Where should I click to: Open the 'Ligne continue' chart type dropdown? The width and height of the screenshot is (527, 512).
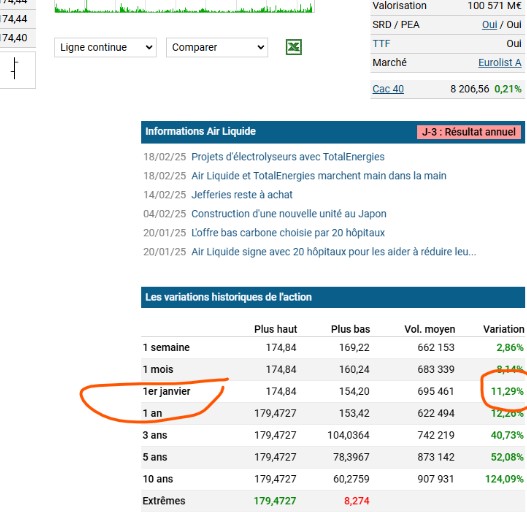tap(105, 47)
